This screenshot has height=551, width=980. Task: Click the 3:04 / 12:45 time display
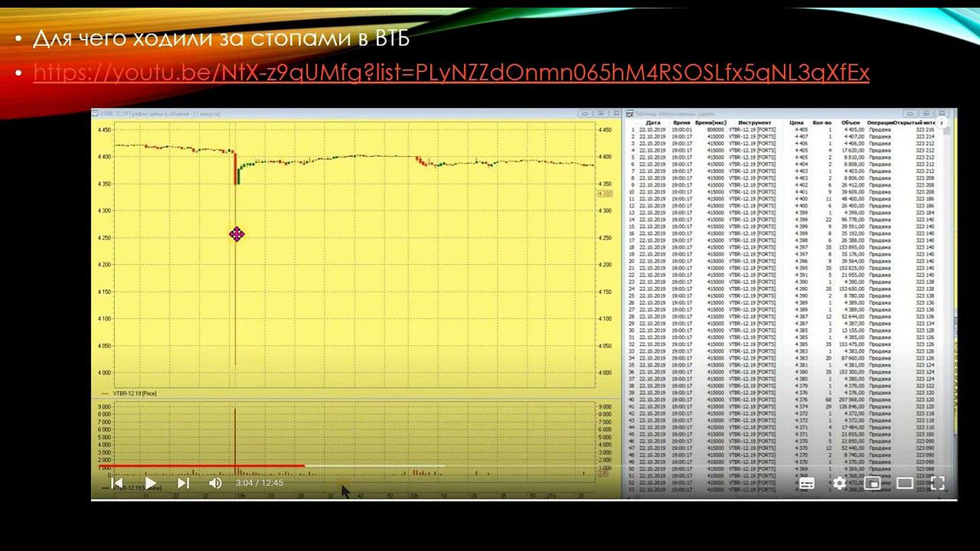pyautogui.click(x=260, y=483)
